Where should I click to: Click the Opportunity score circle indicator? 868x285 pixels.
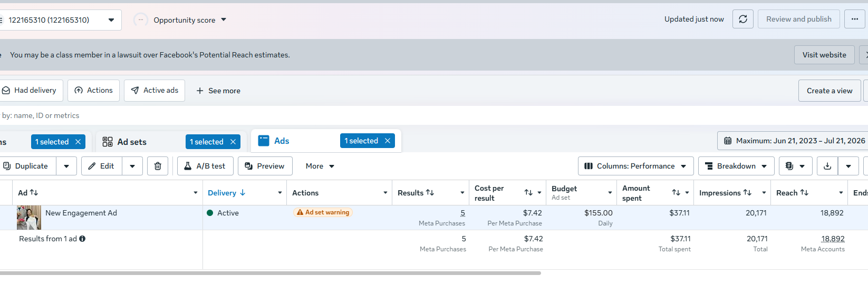[x=141, y=20]
